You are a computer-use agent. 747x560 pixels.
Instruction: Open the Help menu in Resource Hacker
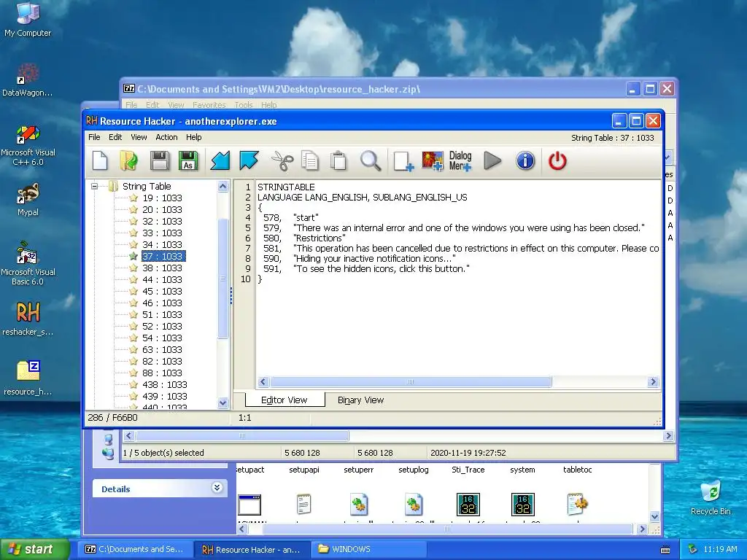point(193,137)
